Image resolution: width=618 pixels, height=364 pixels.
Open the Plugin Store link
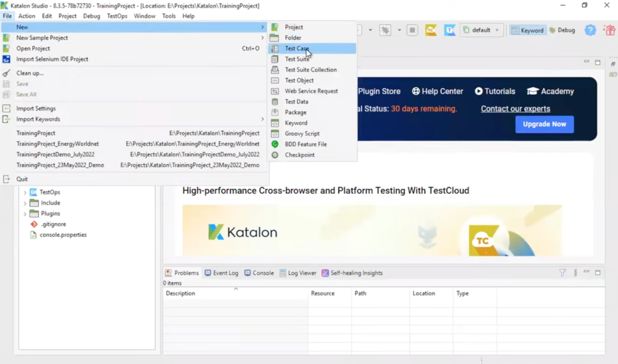tap(379, 92)
